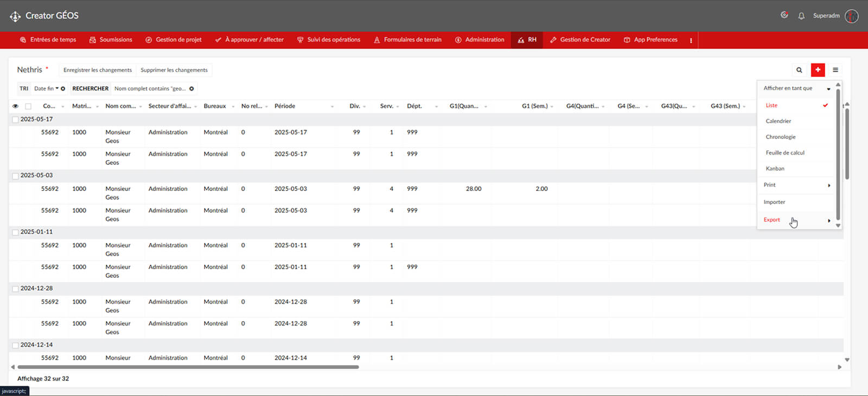Open the notifications bell

pyautogui.click(x=801, y=16)
